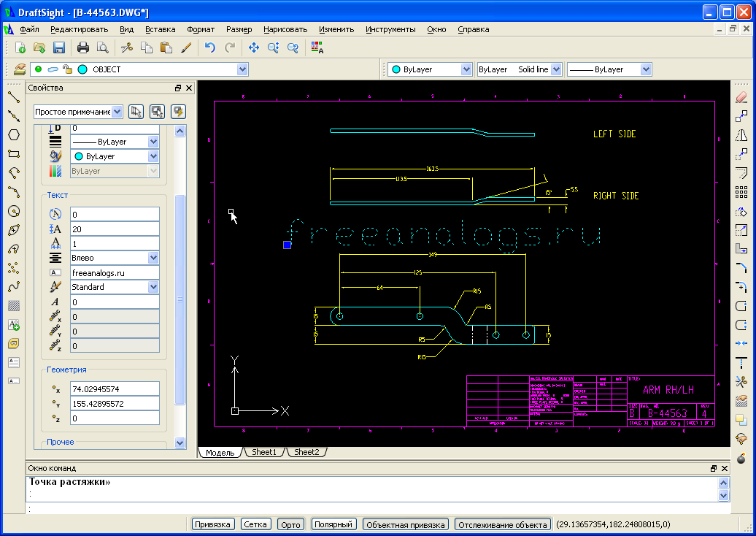756x536 pixels.
Task: Open the Инструменты menu
Action: pyautogui.click(x=390, y=29)
